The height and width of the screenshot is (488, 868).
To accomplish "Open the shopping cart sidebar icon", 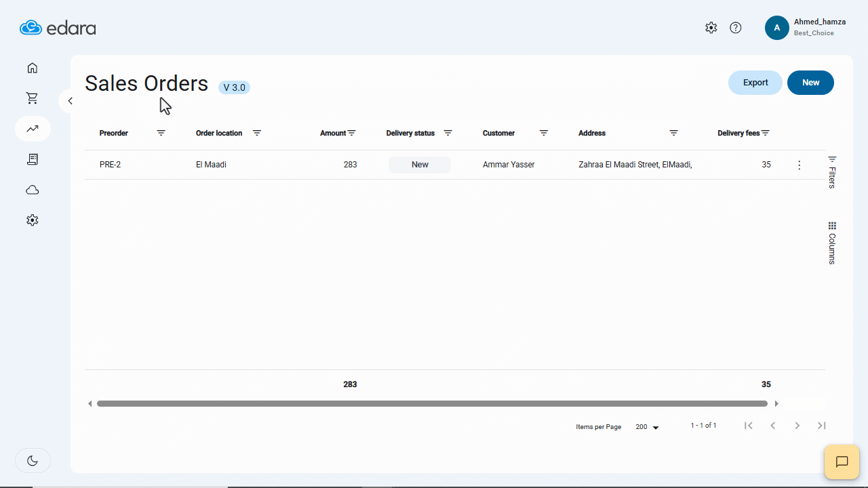I will 33,98.
